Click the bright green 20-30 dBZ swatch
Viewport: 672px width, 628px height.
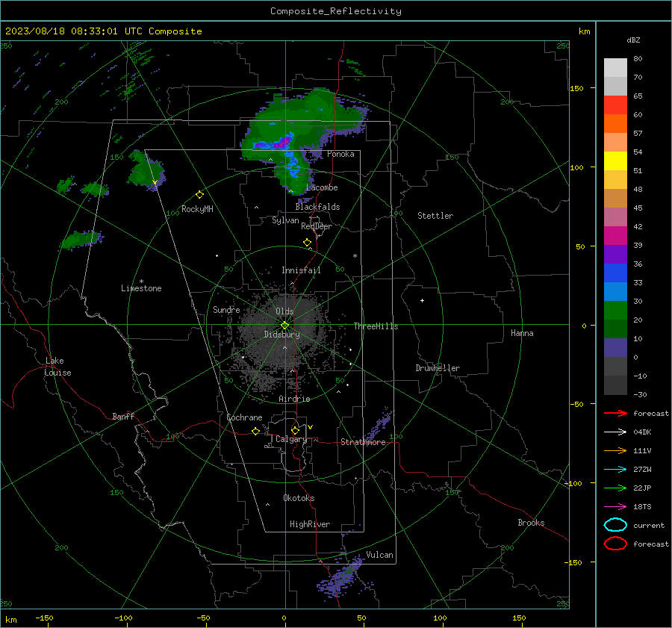pos(615,310)
